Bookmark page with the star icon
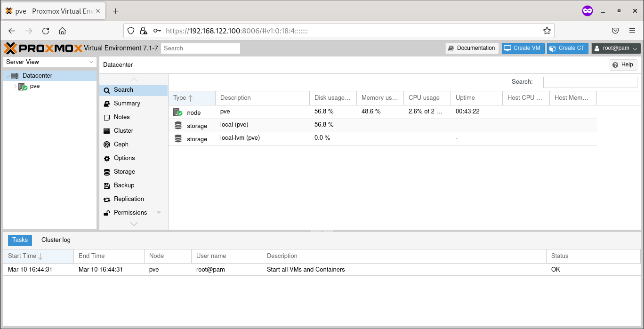 point(547,31)
